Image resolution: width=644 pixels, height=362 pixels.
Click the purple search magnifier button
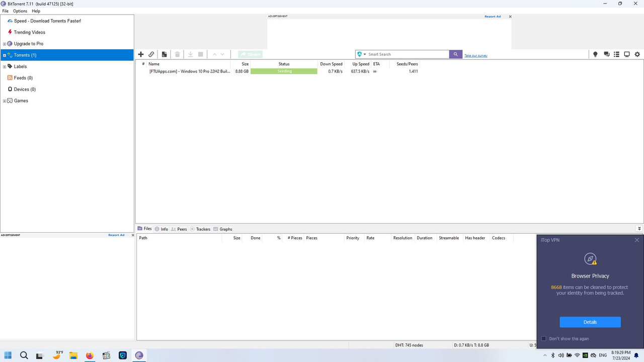pos(456,54)
